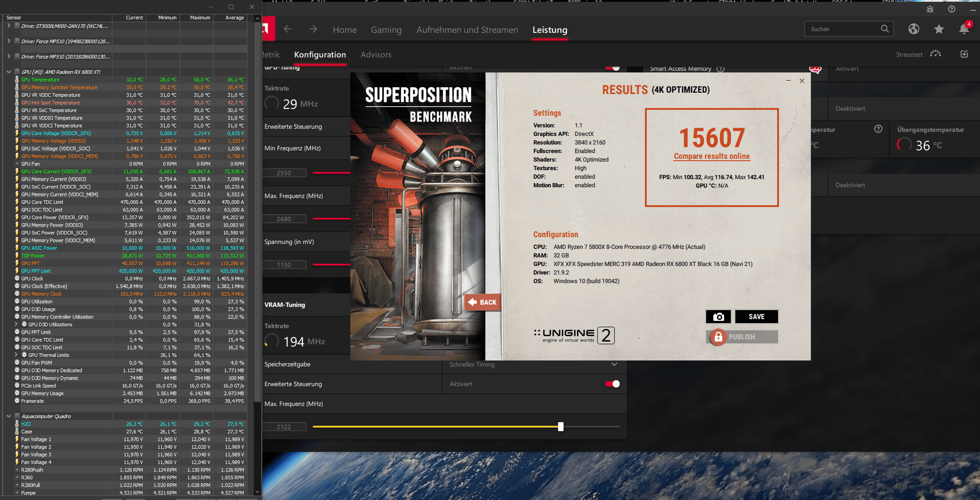The width and height of the screenshot is (980, 500).
Task: Expand Drive ST5000LM000-2AN170 sensor node
Action: [9, 26]
